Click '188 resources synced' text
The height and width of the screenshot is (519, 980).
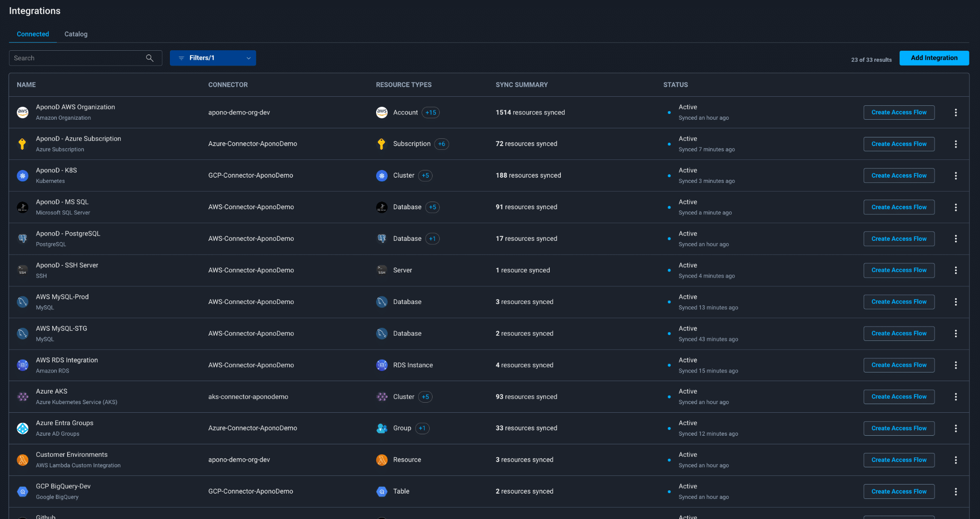[x=528, y=176]
